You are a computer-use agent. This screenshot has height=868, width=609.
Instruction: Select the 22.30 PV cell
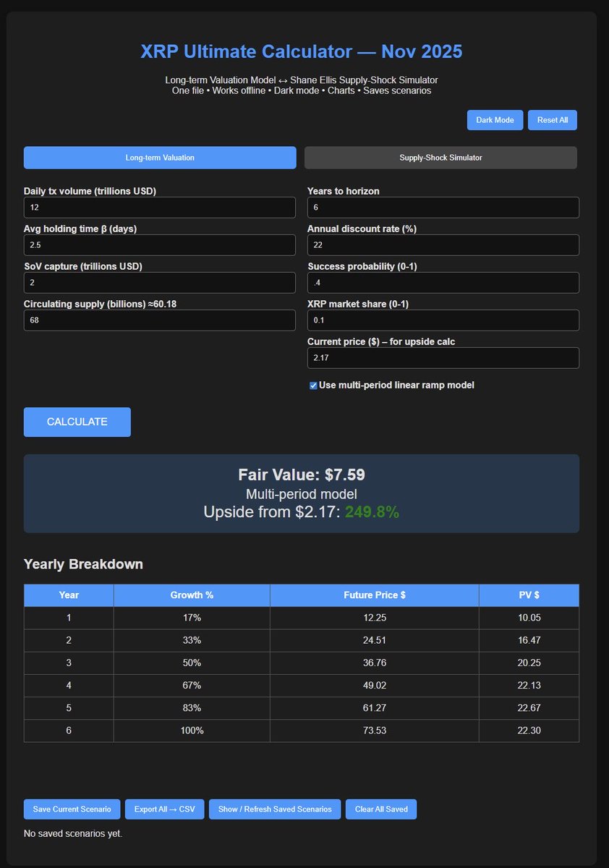(x=529, y=731)
